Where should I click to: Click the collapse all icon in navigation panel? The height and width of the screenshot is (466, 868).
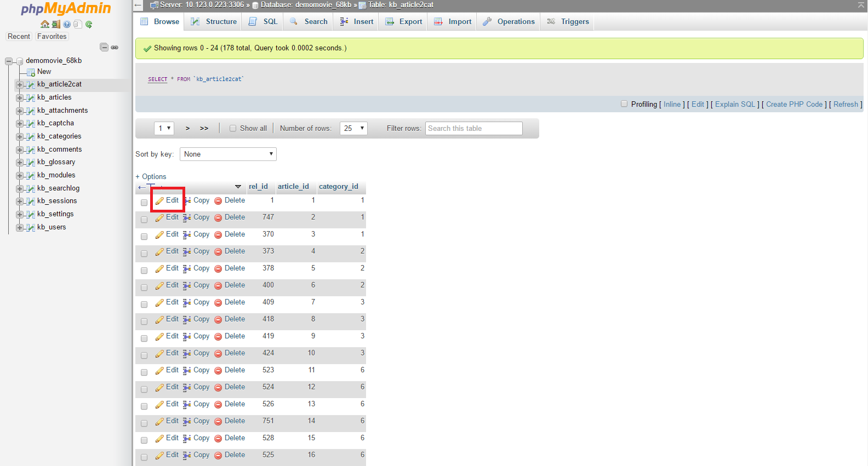click(104, 47)
